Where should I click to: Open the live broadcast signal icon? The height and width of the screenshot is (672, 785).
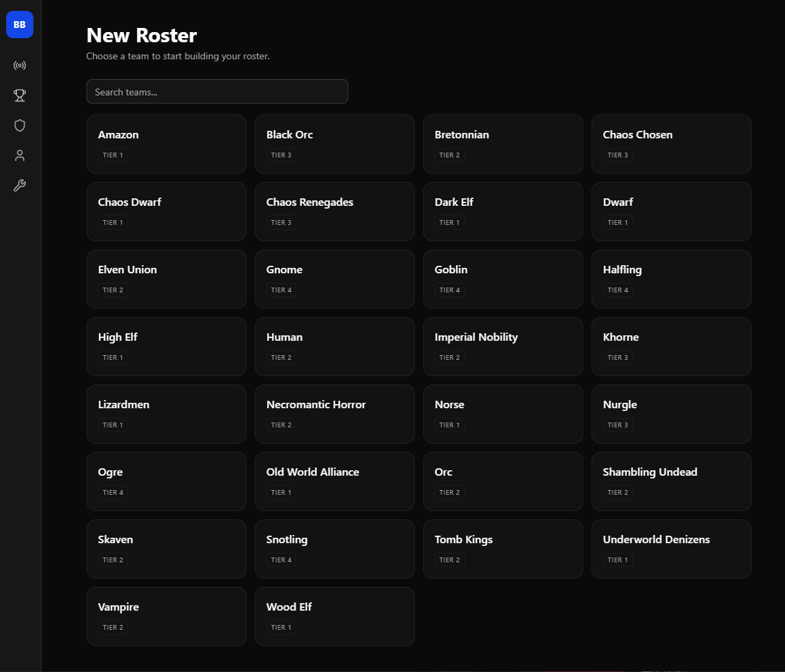pyautogui.click(x=20, y=65)
